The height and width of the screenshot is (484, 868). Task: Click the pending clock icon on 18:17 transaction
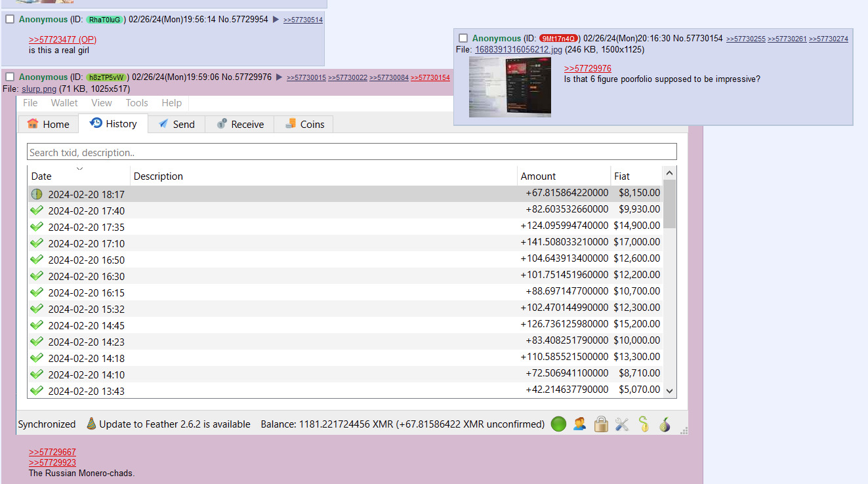point(37,194)
